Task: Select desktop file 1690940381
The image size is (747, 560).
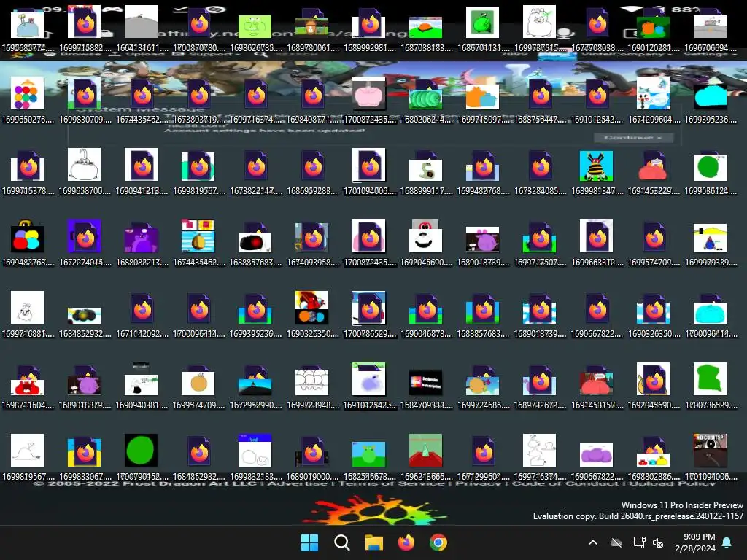Action: click(142, 386)
